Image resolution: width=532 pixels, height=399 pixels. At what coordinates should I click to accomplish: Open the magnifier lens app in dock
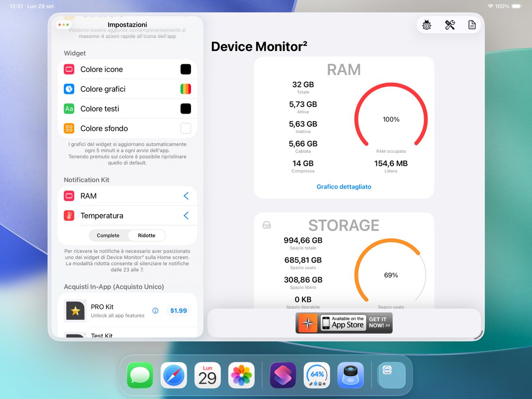click(x=351, y=376)
